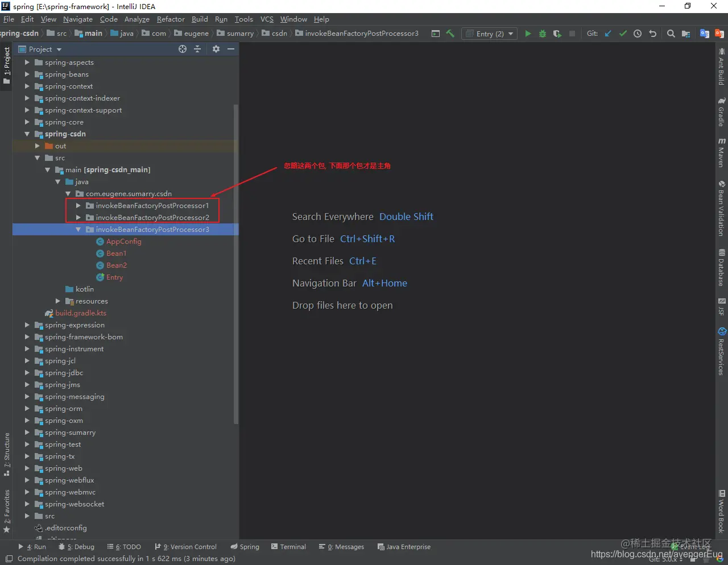Open Search Everywhere magnifier icon

tap(671, 34)
